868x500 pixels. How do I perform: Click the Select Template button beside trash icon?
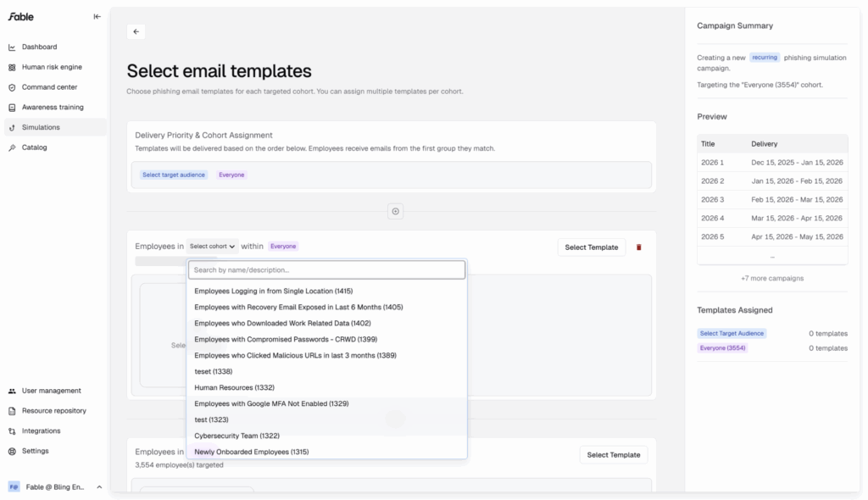click(591, 247)
